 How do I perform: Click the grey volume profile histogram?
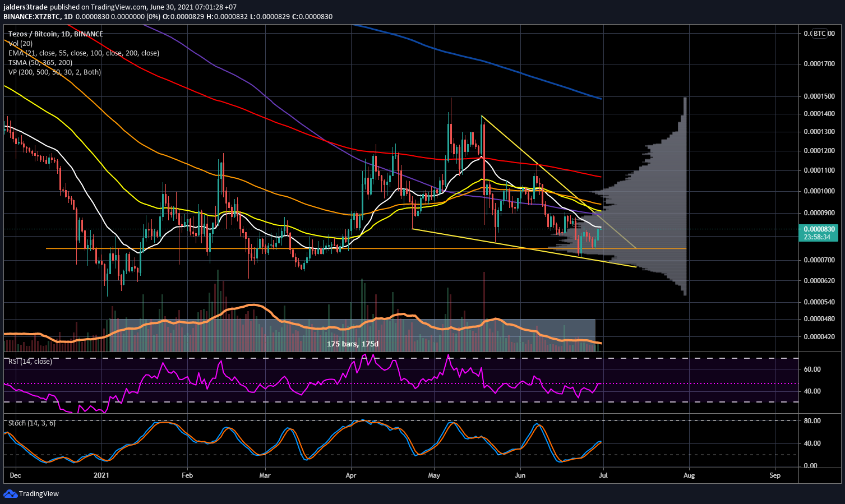click(x=656, y=196)
